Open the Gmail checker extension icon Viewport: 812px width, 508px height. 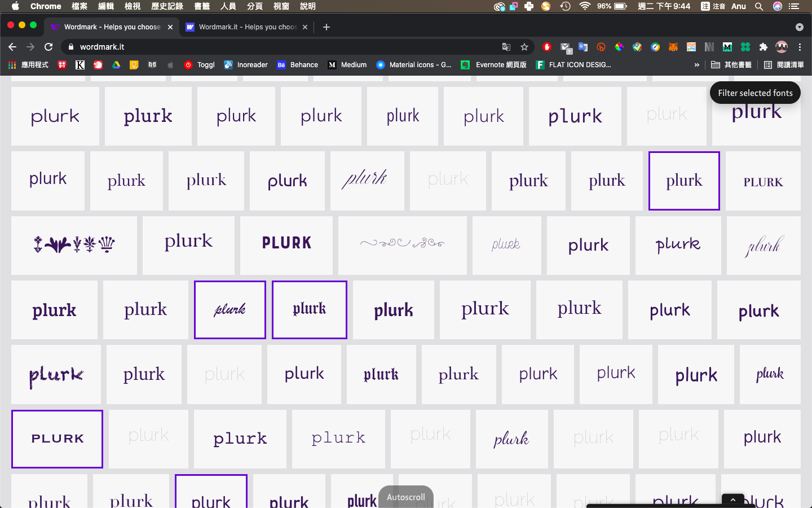click(566, 47)
